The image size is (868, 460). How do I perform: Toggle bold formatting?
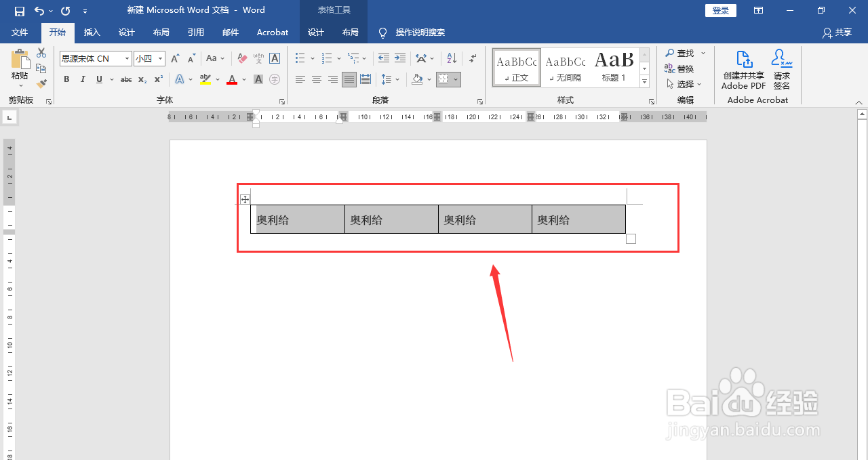click(x=66, y=79)
